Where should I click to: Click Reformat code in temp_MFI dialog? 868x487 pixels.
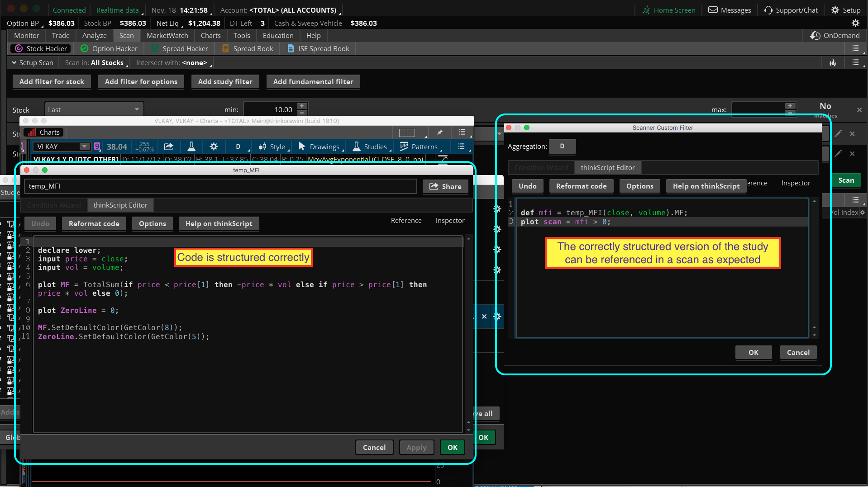[94, 223]
